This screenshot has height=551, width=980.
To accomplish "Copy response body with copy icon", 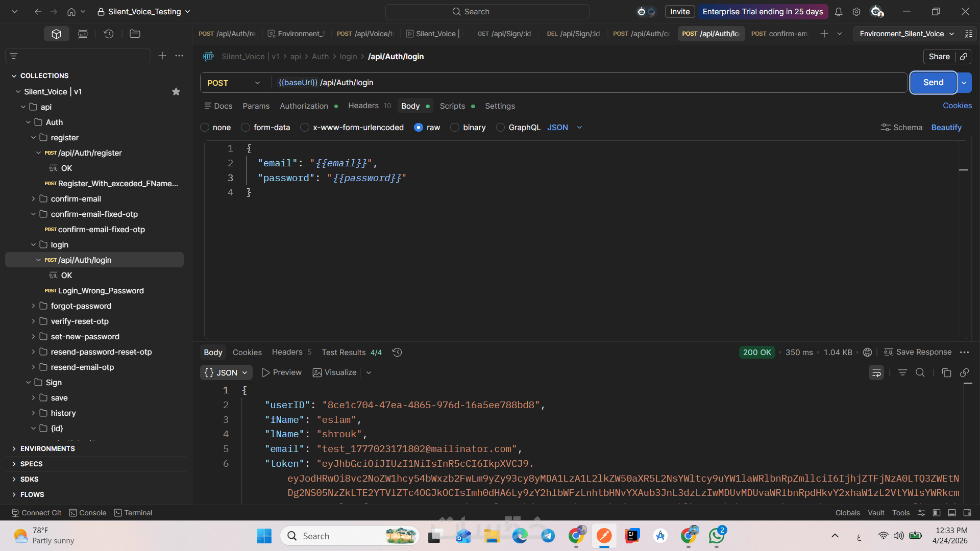I will tap(946, 373).
